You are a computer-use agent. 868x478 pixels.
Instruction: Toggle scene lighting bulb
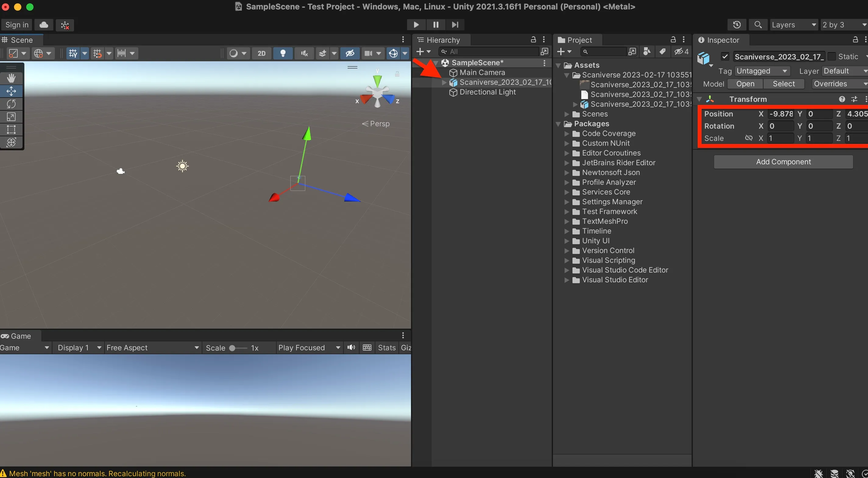pyautogui.click(x=283, y=53)
